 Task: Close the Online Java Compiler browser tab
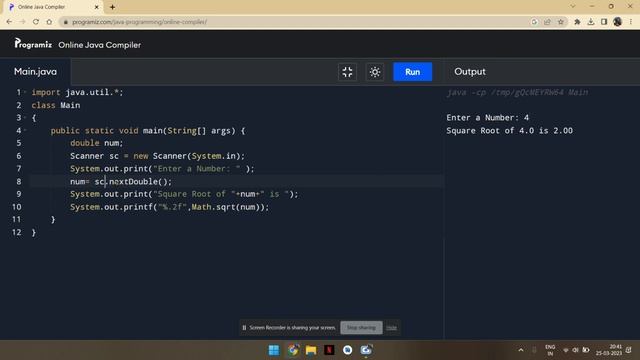97,7
